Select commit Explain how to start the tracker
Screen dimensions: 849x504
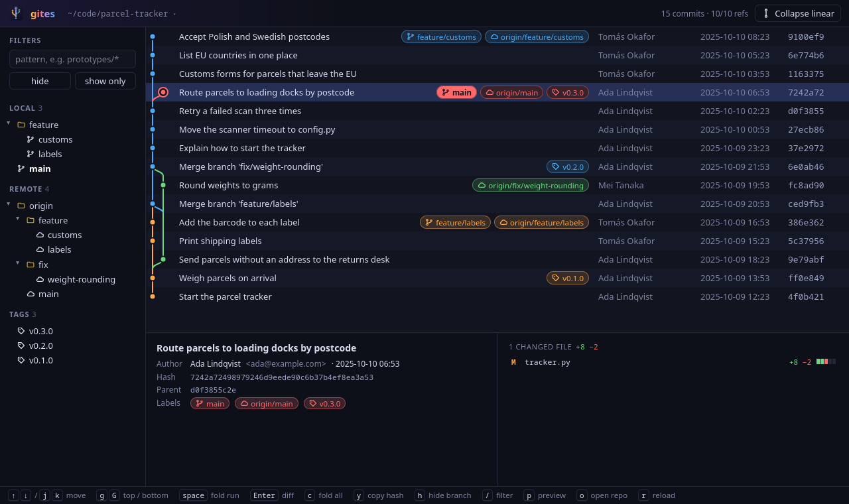497,148
